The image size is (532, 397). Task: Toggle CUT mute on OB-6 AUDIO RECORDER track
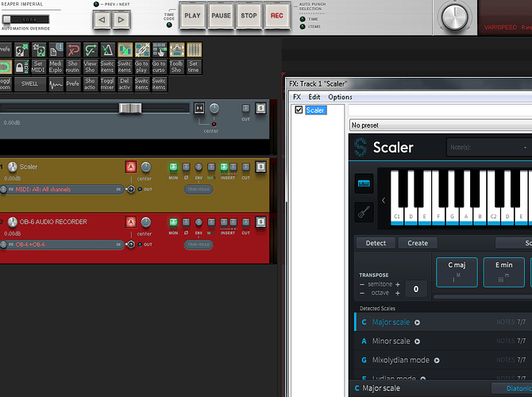click(245, 222)
